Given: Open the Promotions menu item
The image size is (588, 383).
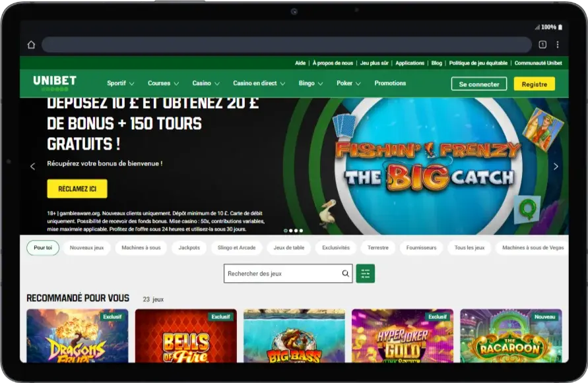Looking at the screenshot, I should click(x=390, y=83).
